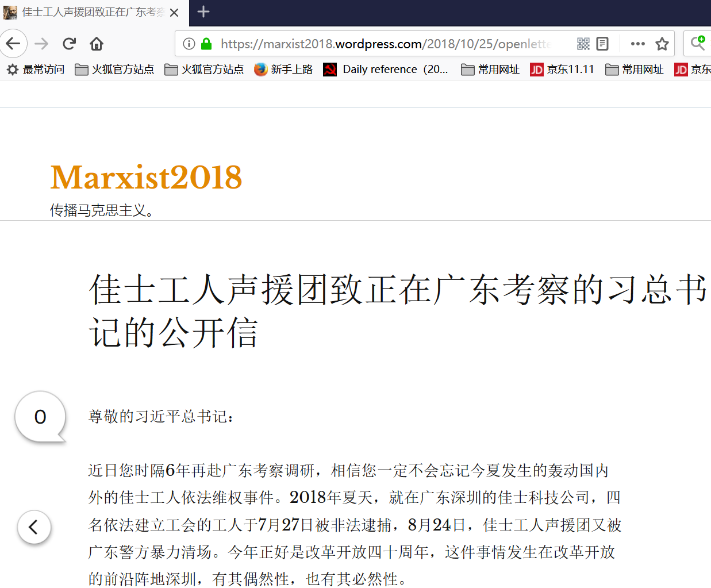711x588 pixels.
Task: Click the 最常访问 gear icon
Action: [x=13, y=70]
